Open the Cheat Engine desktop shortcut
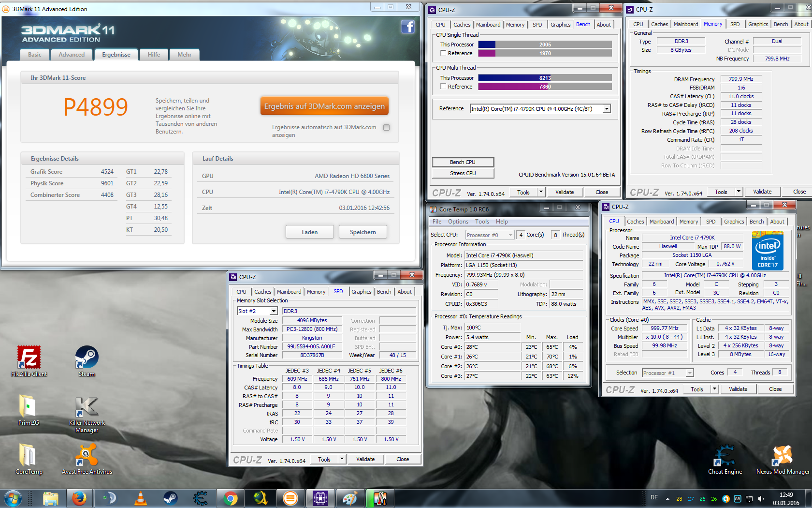The width and height of the screenshot is (812, 508). [725, 459]
